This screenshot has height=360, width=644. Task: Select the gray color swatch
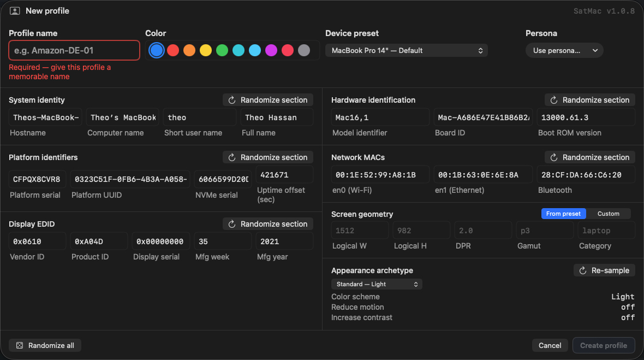304,51
